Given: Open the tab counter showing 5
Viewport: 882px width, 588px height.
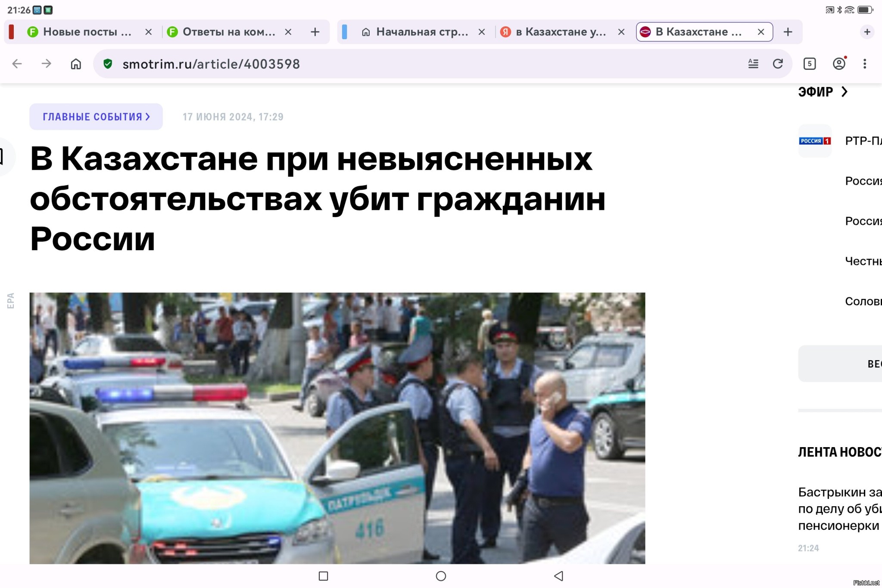Looking at the screenshot, I should 810,64.
